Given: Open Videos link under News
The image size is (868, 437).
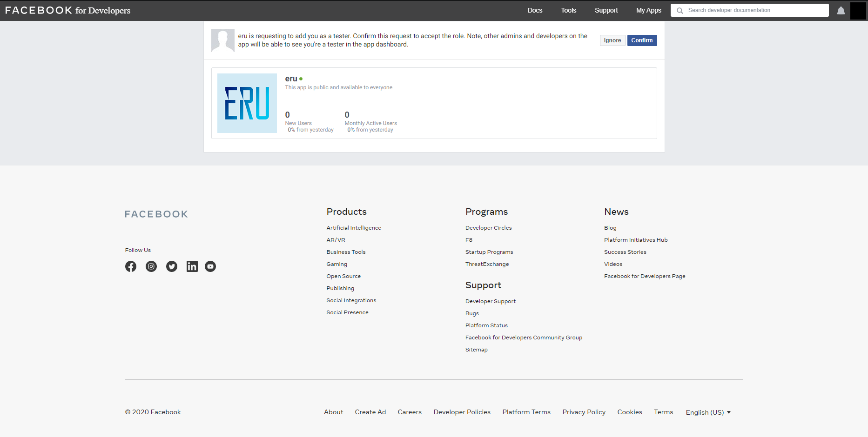Looking at the screenshot, I should 613,264.
